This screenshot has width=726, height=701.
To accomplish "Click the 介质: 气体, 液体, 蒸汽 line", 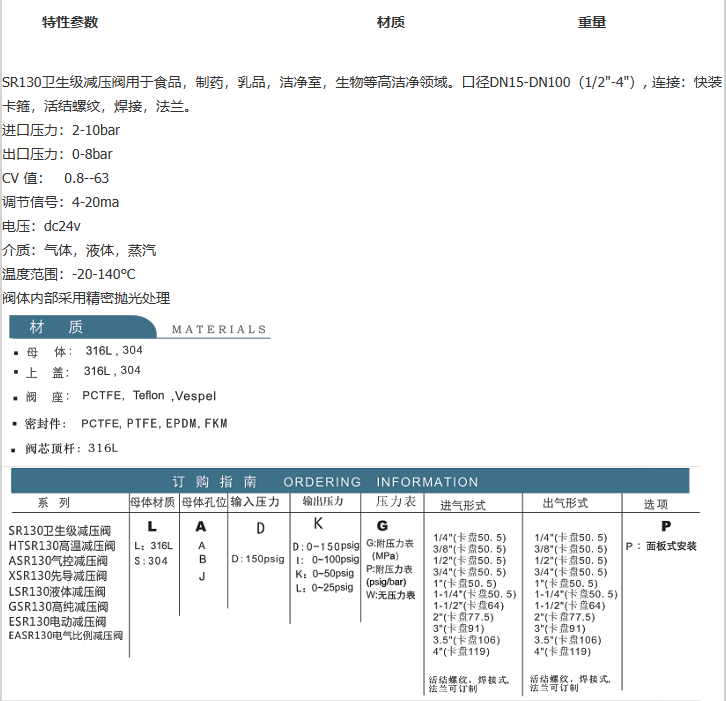I will pos(79,250).
